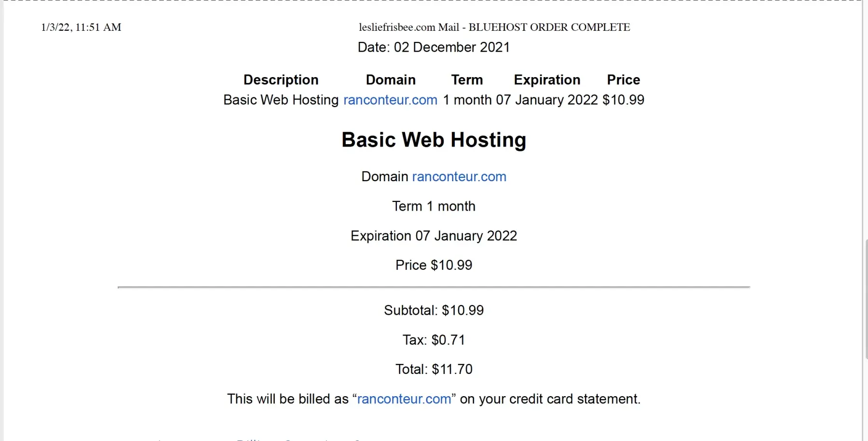This screenshot has width=868, height=441.
Task: Open ranconteur.com link below Basic Web Hosting heading
Action: 459,176
